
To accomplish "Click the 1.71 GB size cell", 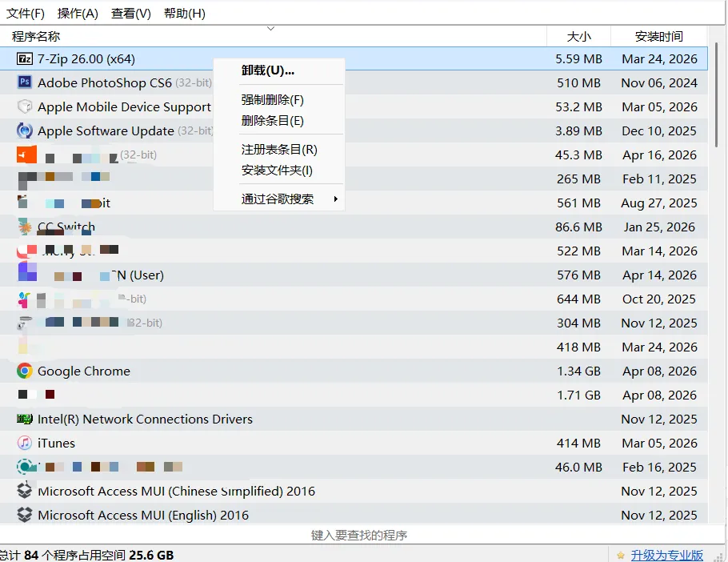I will click(x=578, y=395).
